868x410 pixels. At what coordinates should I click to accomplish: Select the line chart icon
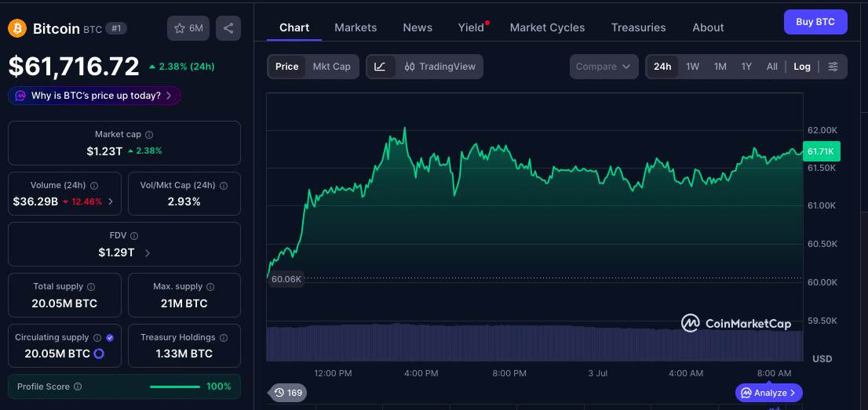(381, 67)
